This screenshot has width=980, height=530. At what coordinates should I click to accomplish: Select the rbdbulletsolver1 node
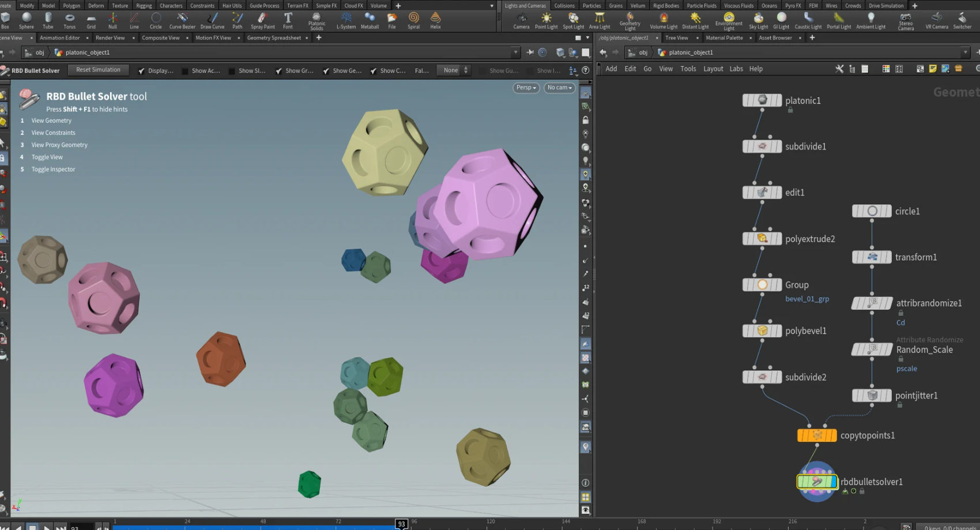(816, 481)
